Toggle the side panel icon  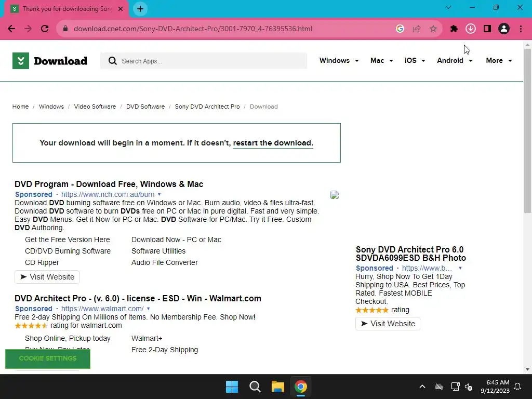pos(487,29)
